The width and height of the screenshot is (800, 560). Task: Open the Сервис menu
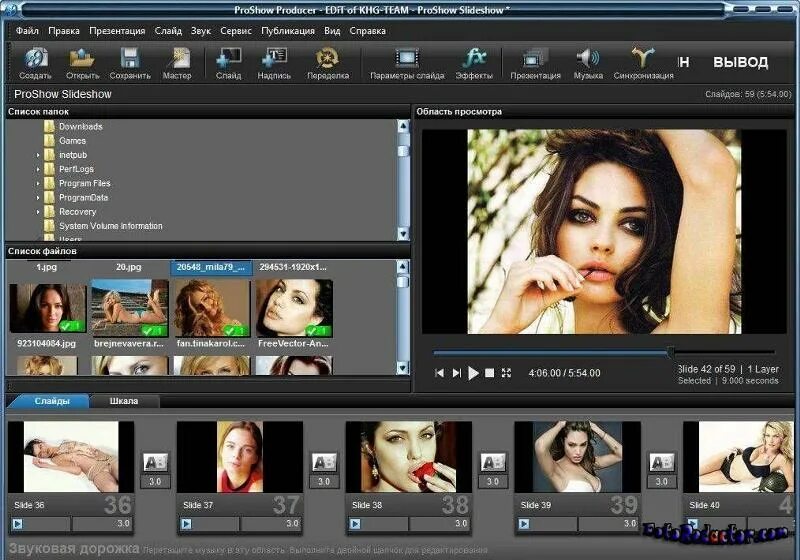236,31
